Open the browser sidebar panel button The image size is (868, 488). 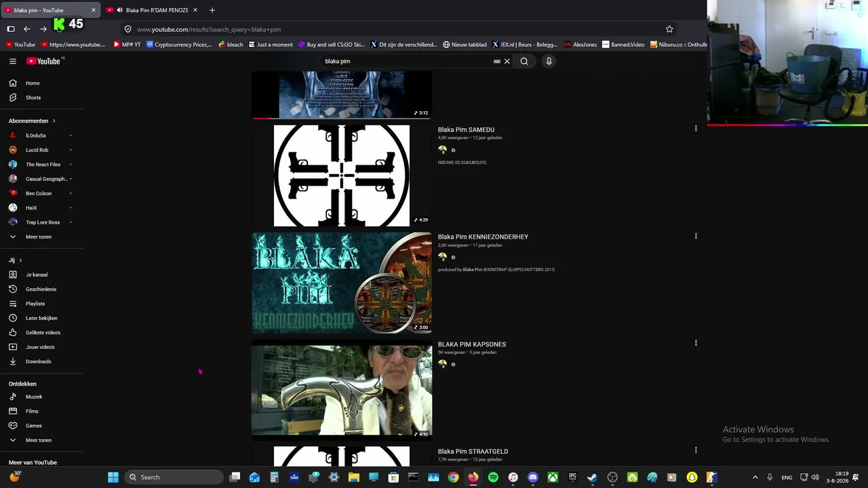(x=11, y=29)
